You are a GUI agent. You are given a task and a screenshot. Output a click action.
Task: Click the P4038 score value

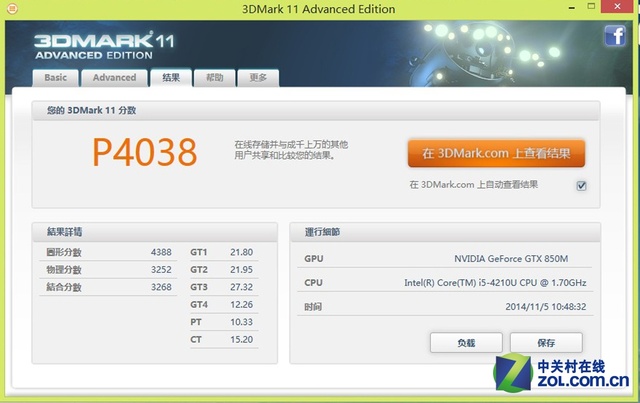coord(145,153)
